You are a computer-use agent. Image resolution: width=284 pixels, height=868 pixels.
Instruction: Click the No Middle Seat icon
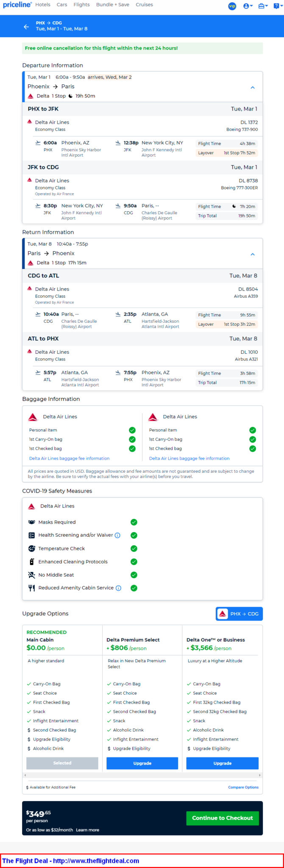[31, 575]
